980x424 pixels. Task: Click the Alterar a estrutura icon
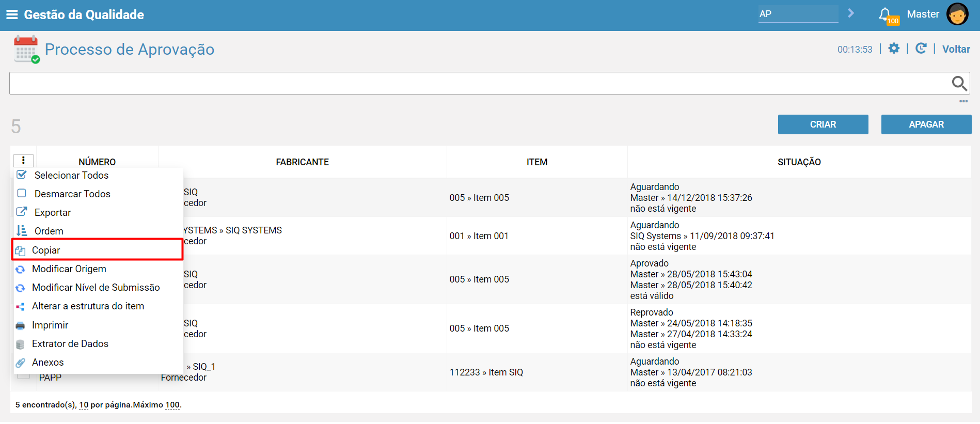point(20,306)
